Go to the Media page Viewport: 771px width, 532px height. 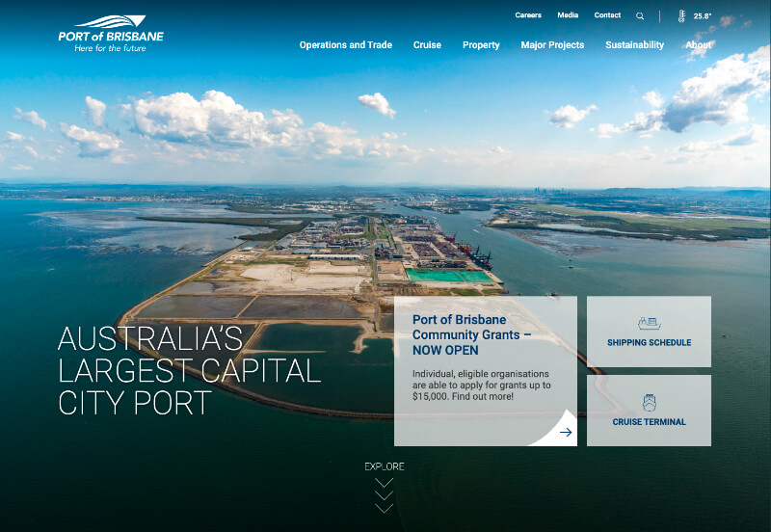click(568, 15)
